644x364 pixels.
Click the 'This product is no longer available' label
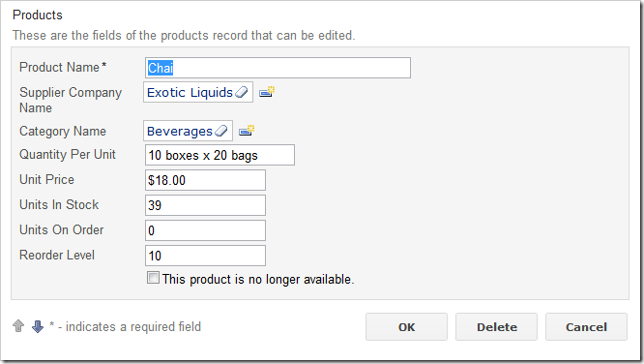pos(258,279)
